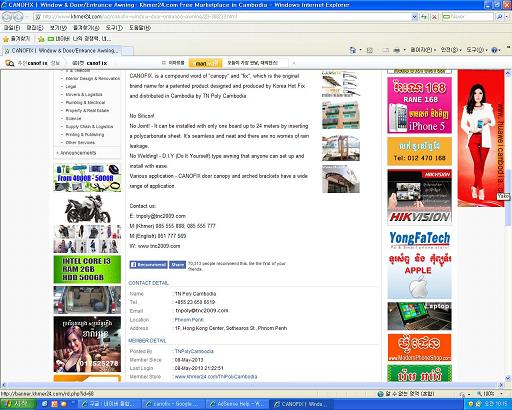Viewport: 512px width, 410px height.
Task: View the building balcony product thumbnail
Action: (341, 115)
